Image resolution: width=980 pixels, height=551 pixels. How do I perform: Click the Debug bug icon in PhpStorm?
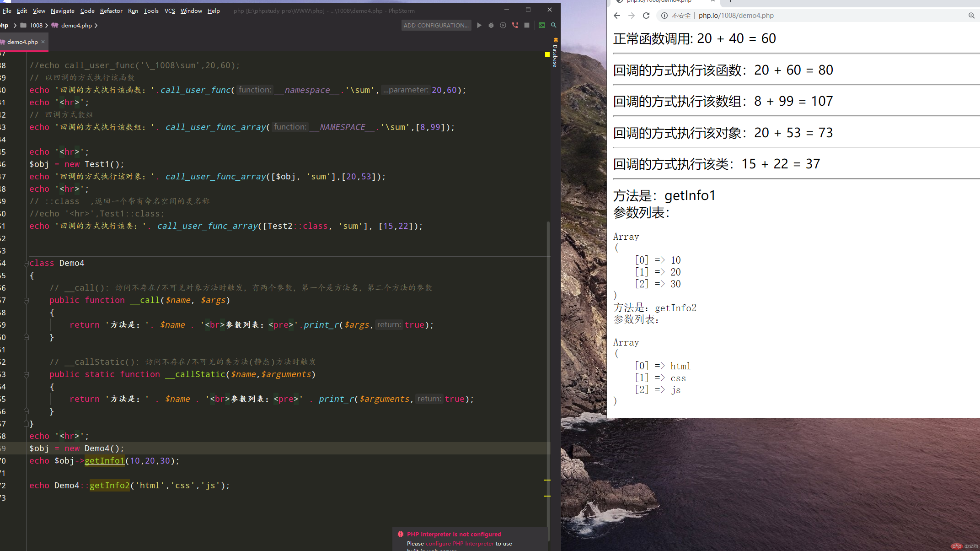pyautogui.click(x=491, y=25)
